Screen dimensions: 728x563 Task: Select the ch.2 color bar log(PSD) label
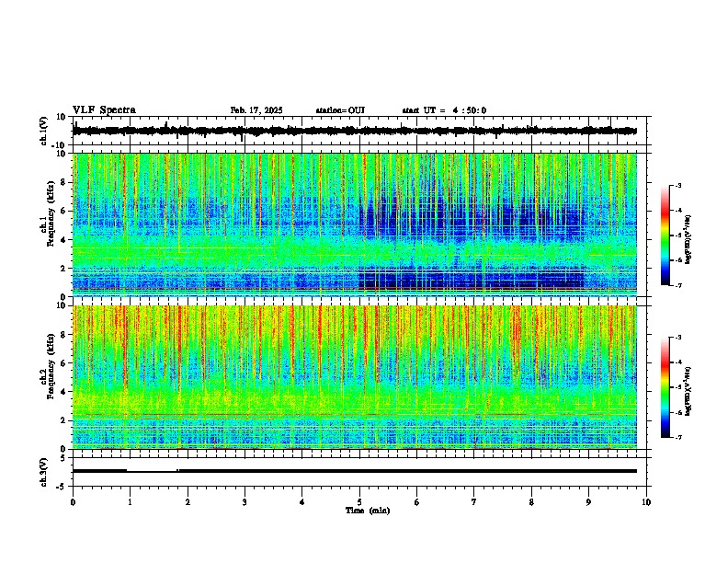[x=688, y=391]
